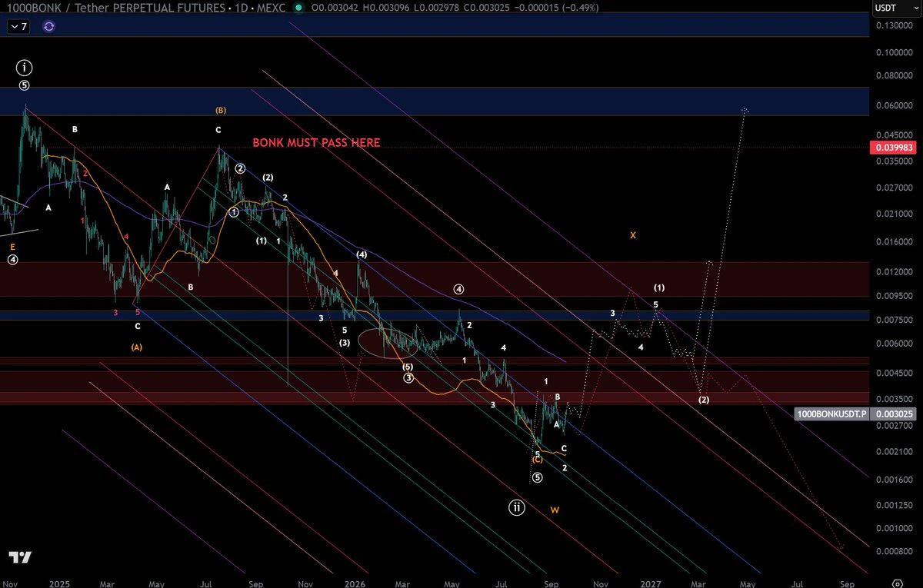The width and height of the screenshot is (923, 588).
Task: Click the green market status dot
Action: 297,8
